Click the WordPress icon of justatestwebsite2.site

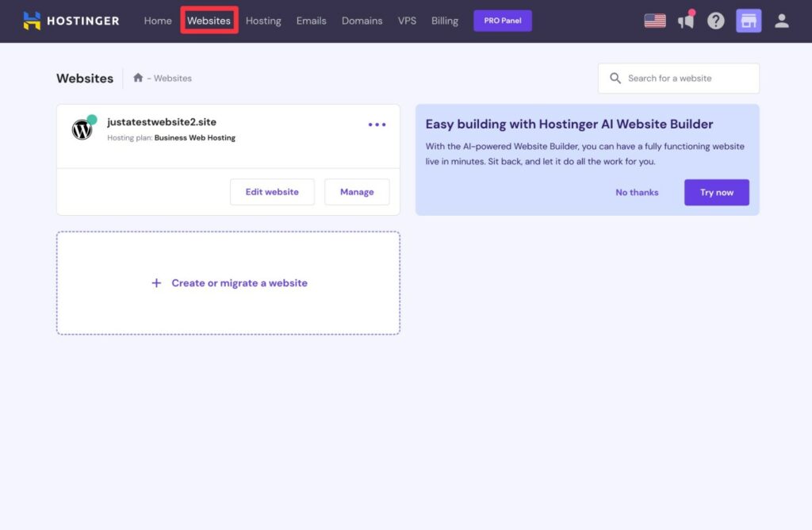(82, 129)
